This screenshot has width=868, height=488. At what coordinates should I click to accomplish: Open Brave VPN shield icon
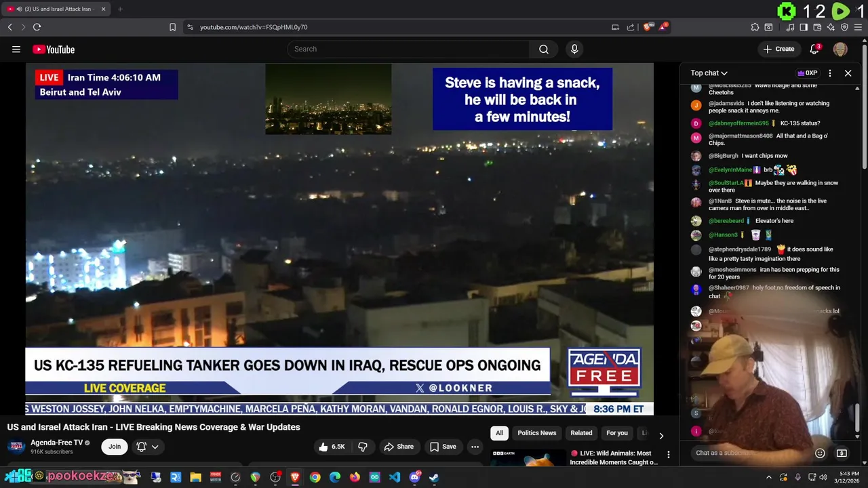point(844,27)
